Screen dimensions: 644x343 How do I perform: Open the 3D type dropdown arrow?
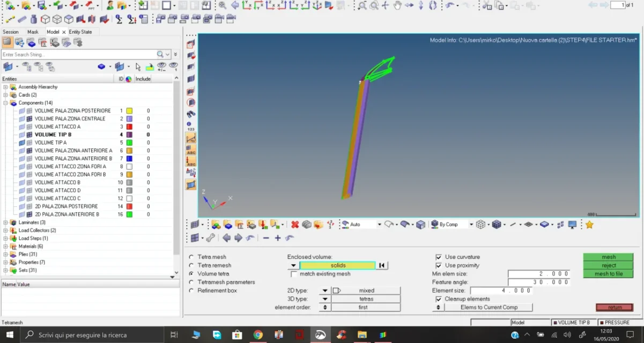pyautogui.click(x=325, y=299)
